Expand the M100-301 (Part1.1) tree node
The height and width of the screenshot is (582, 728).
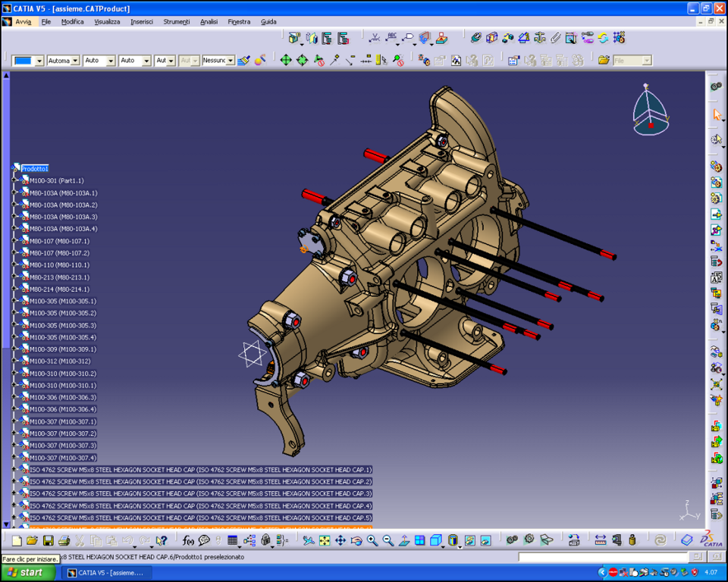14,180
